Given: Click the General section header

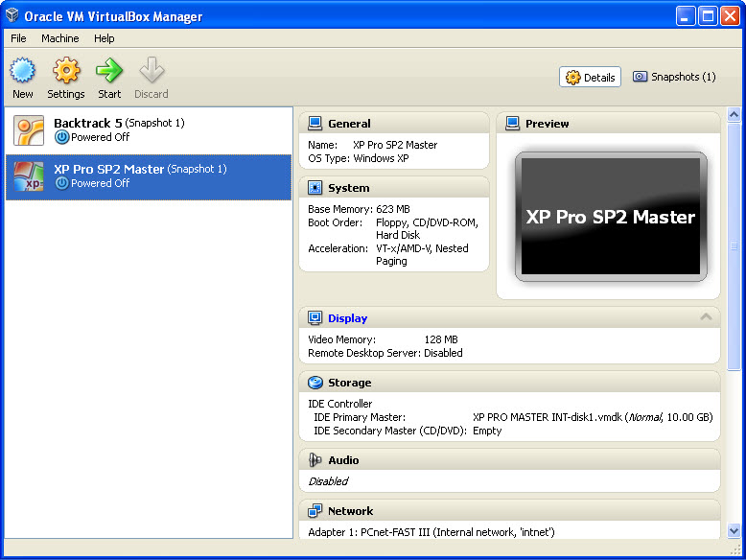Looking at the screenshot, I should coord(349,124).
